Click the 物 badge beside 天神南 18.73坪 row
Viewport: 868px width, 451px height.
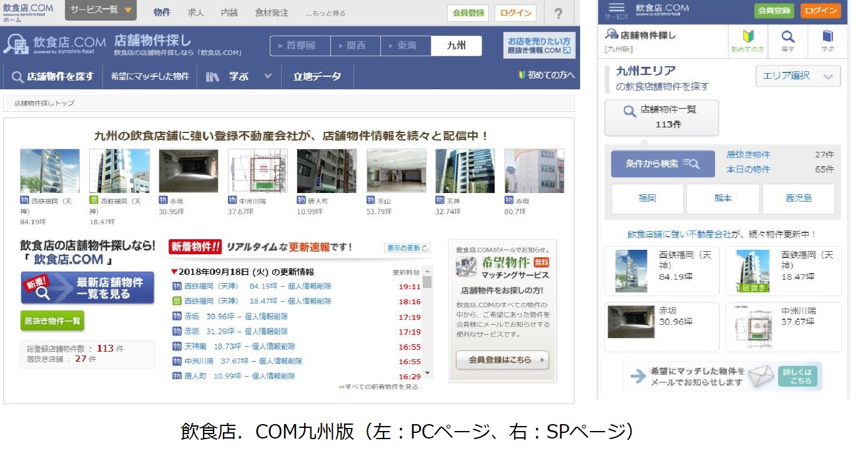[x=177, y=346]
